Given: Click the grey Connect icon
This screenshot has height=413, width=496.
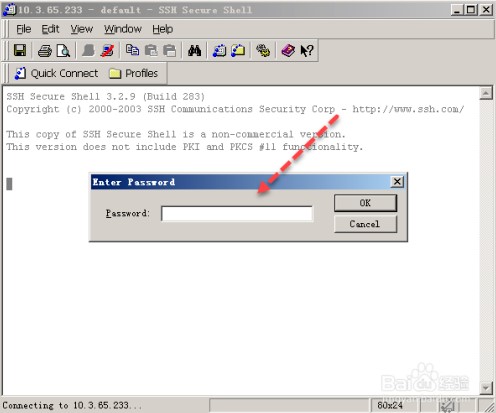Looking at the screenshot, I should click(88, 51).
